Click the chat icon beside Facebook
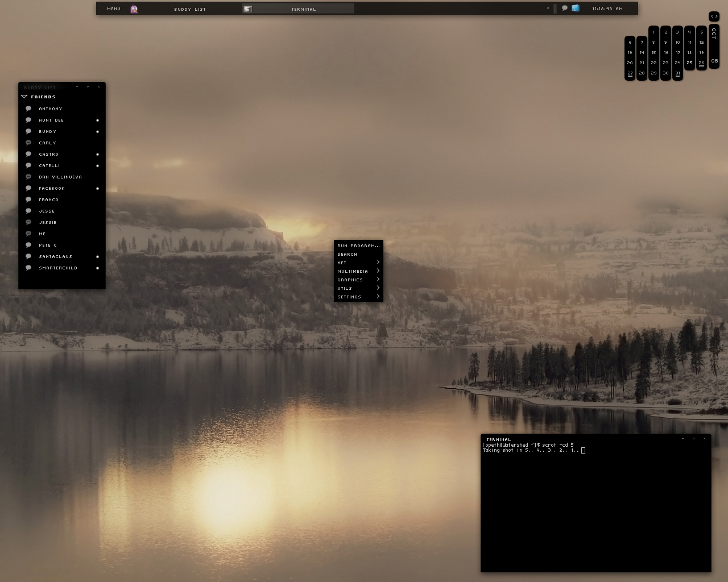 tap(28, 188)
